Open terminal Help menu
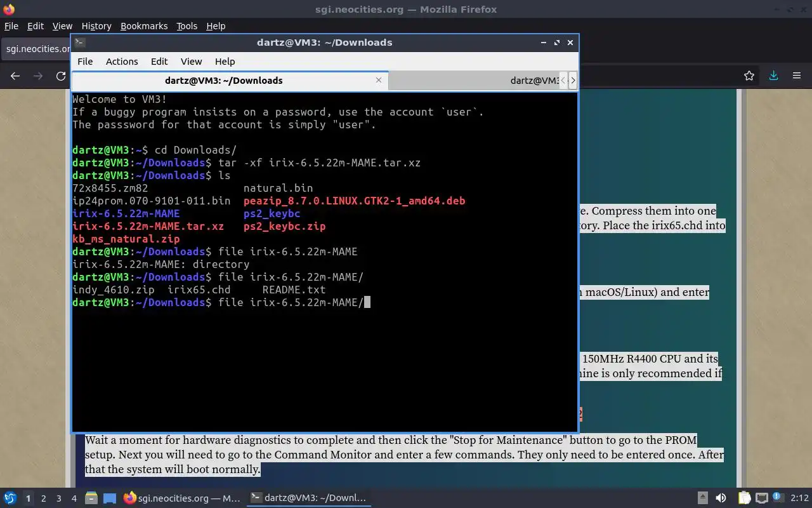Viewport: 812px width, 508px height. click(225, 62)
